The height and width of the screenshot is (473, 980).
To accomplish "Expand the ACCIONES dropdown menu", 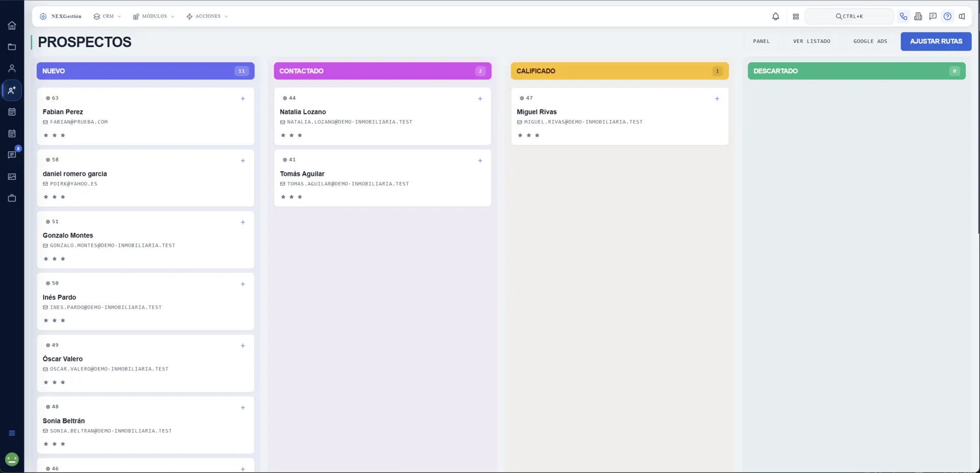I will 207,16.
